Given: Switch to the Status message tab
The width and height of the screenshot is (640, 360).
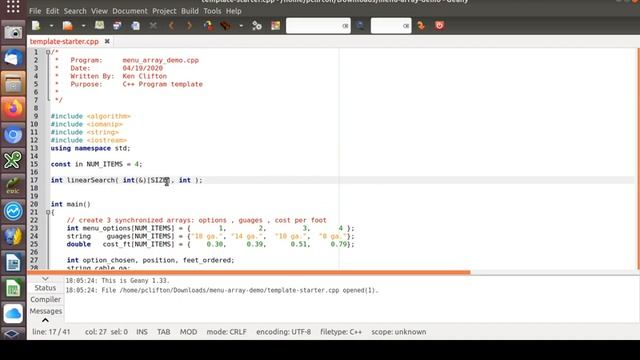Looking at the screenshot, I should (x=45, y=288).
